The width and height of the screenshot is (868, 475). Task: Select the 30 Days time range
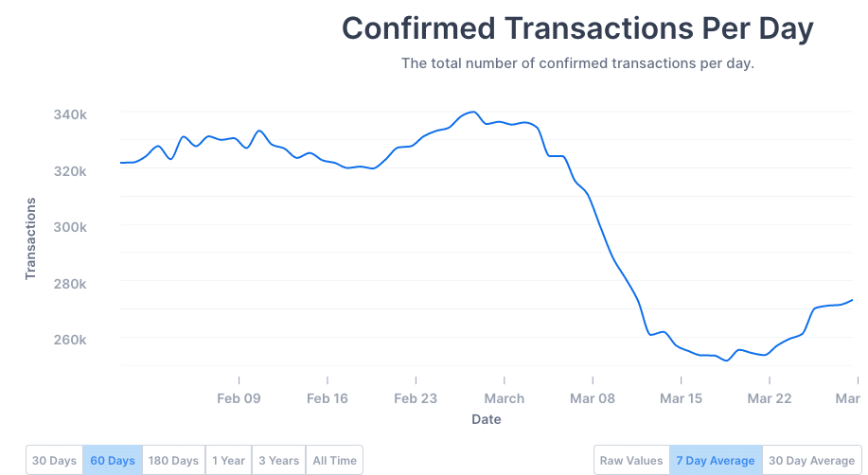click(54, 461)
